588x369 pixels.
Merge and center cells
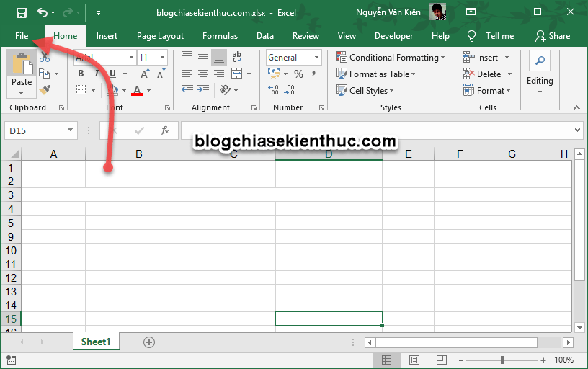(237, 74)
